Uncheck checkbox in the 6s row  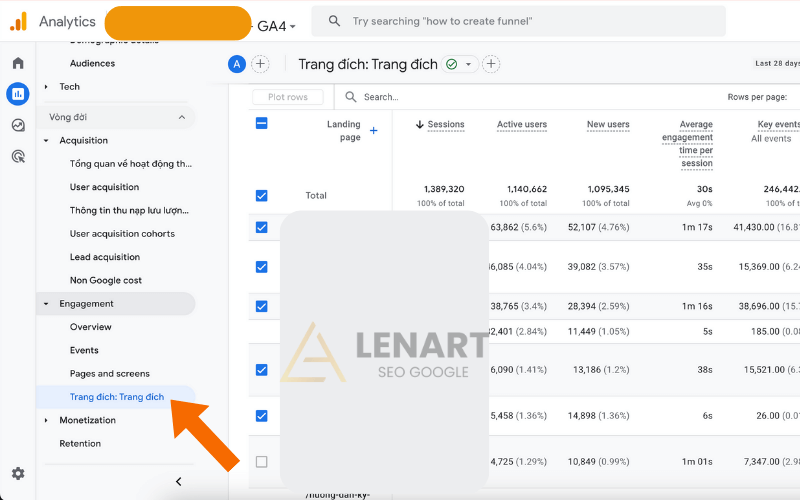point(261,416)
